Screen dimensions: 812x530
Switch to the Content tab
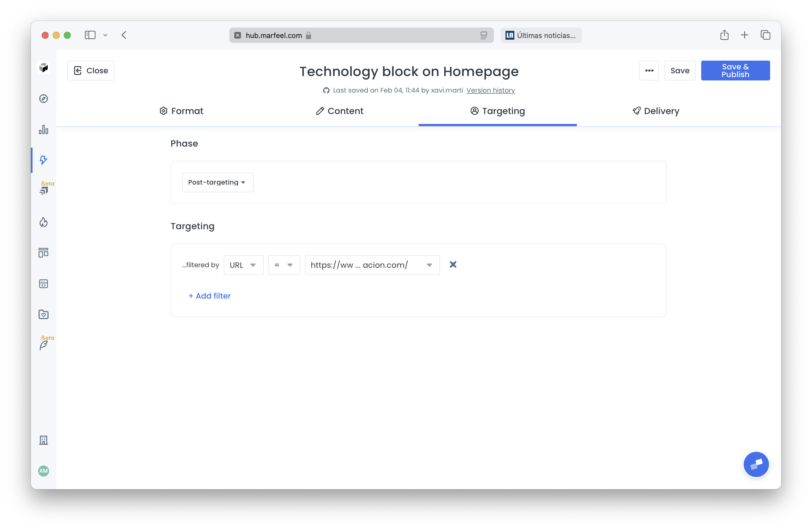click(x=339, y=111)
